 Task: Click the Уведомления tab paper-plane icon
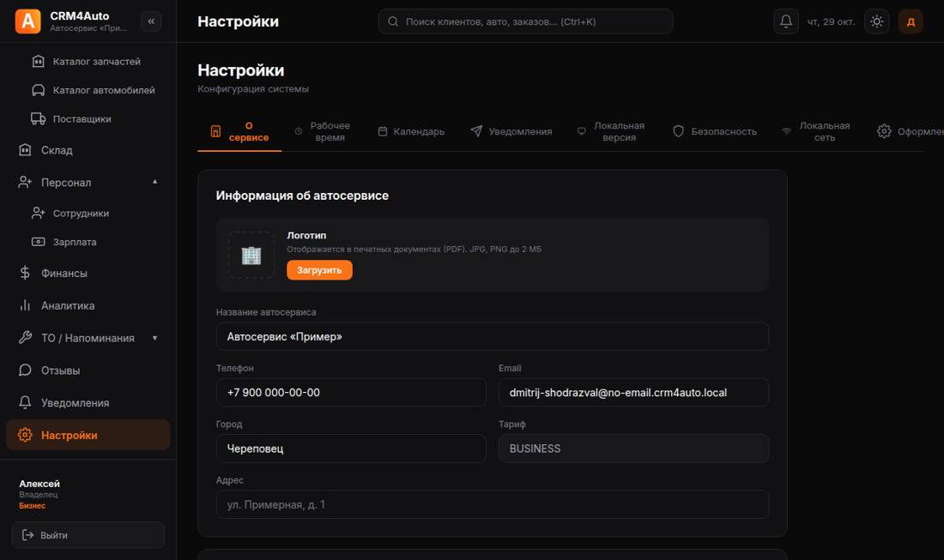click(476, 131)
